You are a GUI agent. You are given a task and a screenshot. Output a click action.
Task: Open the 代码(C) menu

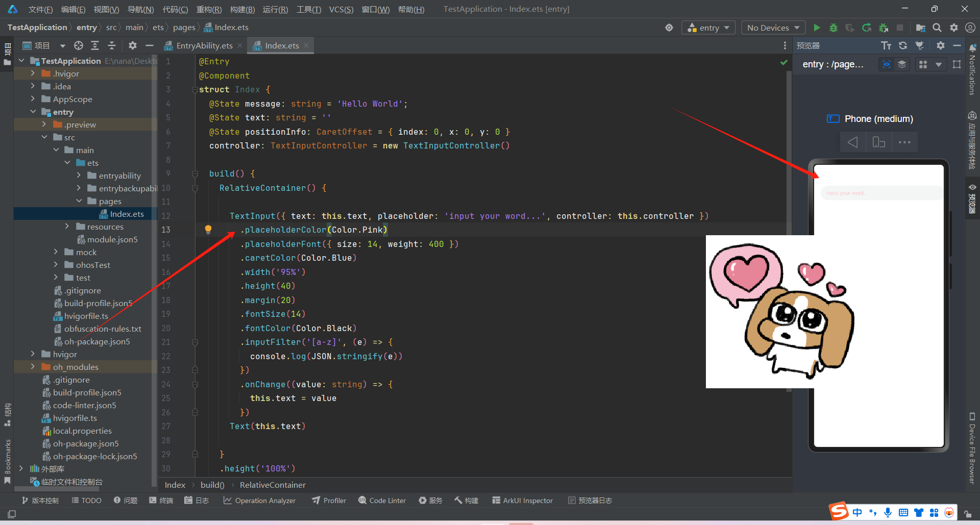[x=175, y=9]
